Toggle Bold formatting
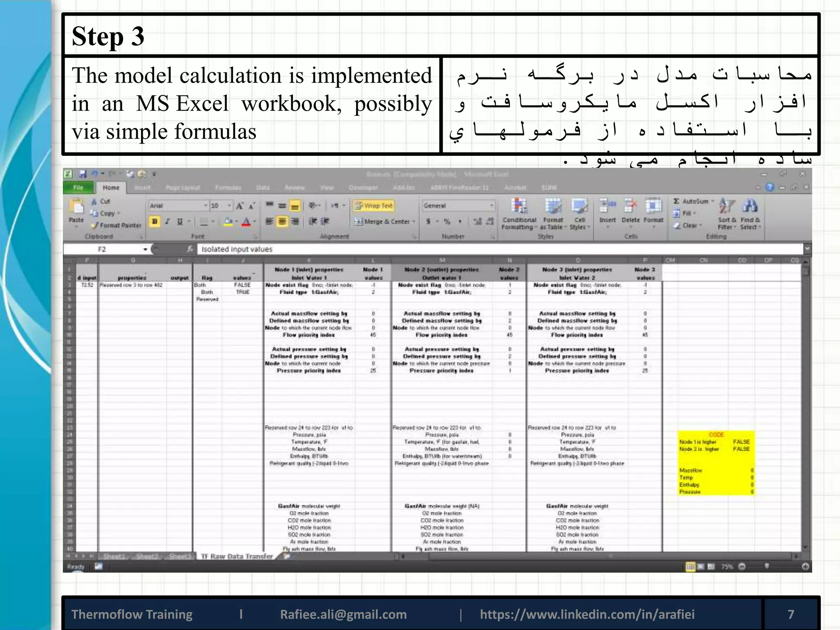The height and width of the screenshot is (630, 840). pyautogui.click(x=155, y=222)
